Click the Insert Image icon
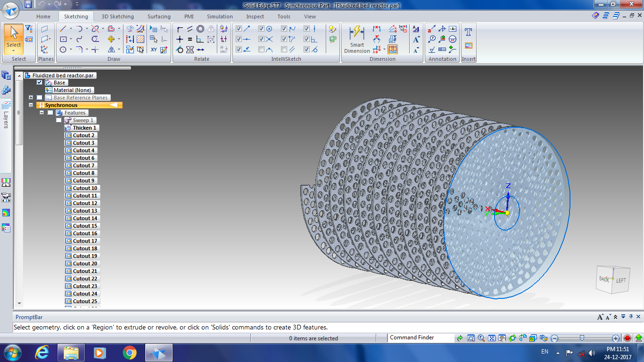Screen dimensions: 644x362 pos(468,46)
